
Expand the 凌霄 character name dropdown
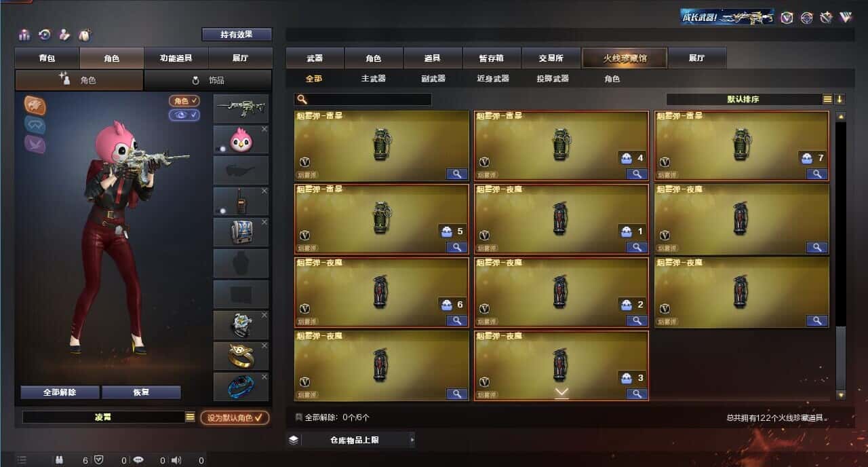[x=190, y=417]
